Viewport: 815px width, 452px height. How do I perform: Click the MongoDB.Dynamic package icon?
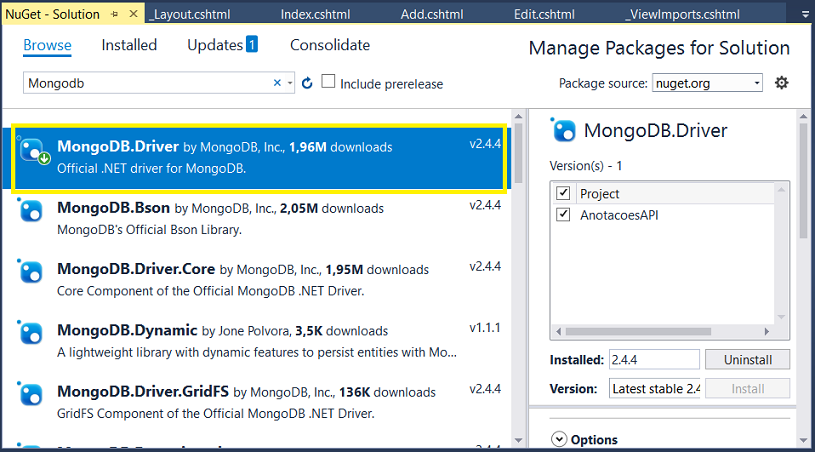(x=30, y=333)
